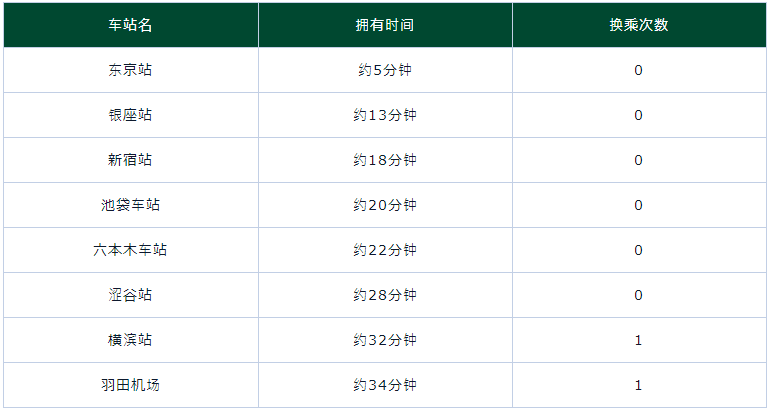Select the 东京站 station cell
Image resolution: width=773 pixels, height=411 pixels.
130,70
